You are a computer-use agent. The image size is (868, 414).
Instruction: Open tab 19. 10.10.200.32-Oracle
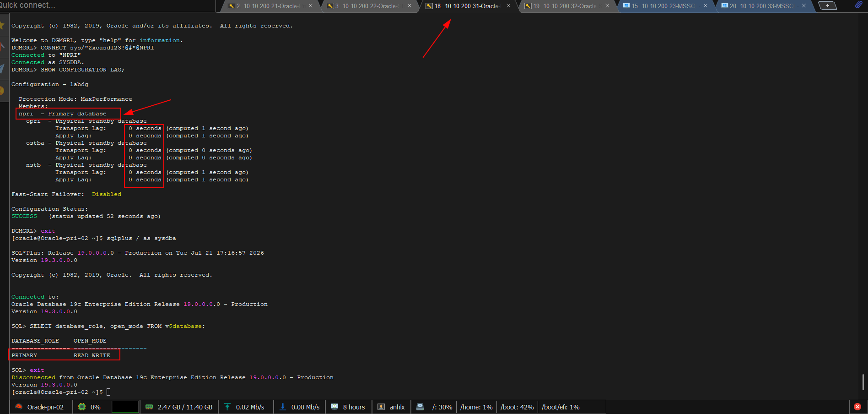566,6
